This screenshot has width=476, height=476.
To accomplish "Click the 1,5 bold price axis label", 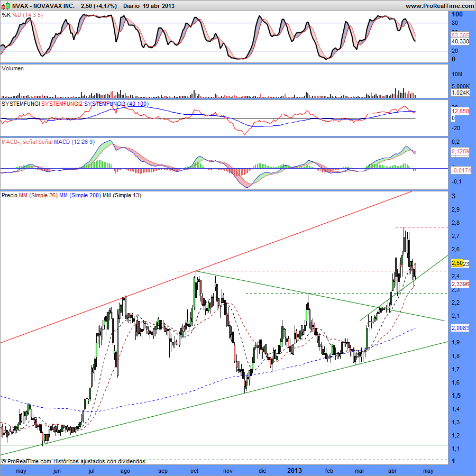I will click(456, 396).
